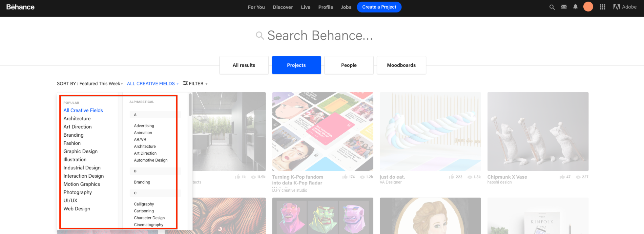Switch to the All results tab
644x234 pixels.
point(244,65)
